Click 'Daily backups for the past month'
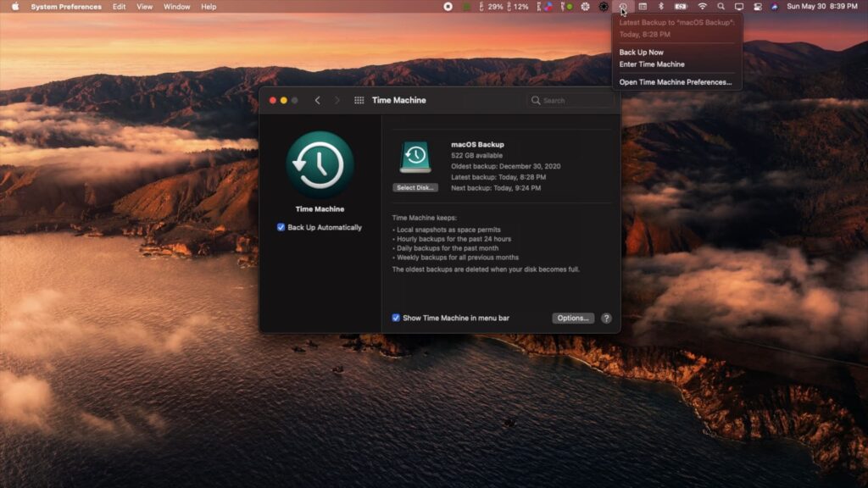The height and width of the screenshot is (488, 868). pos(448,248)
